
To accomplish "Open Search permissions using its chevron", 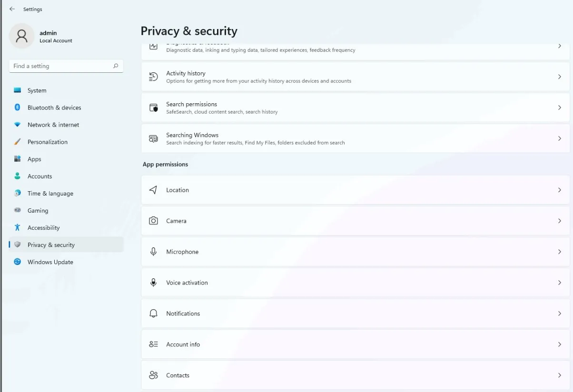I will point(560,108).
